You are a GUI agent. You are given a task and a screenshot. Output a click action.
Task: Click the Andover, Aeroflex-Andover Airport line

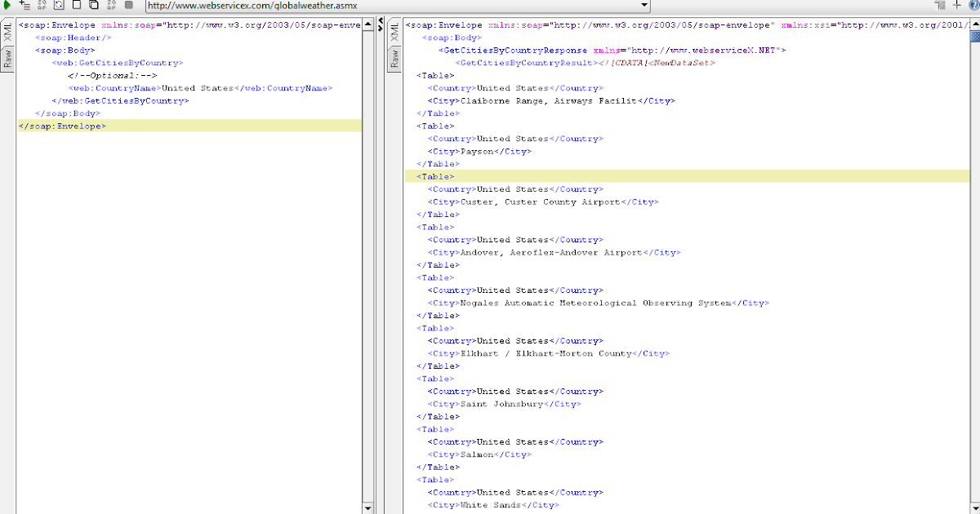pyautogui.click(x=554, y=252)
